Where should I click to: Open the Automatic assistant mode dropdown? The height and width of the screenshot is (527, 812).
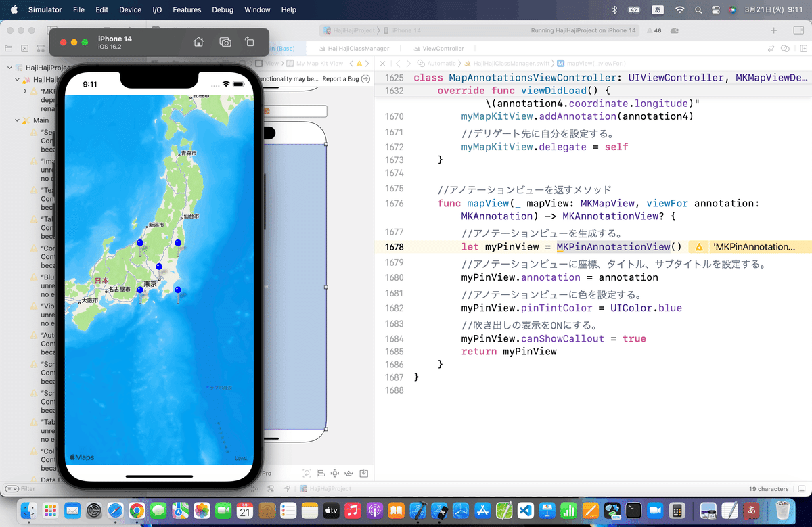(438, 63)
